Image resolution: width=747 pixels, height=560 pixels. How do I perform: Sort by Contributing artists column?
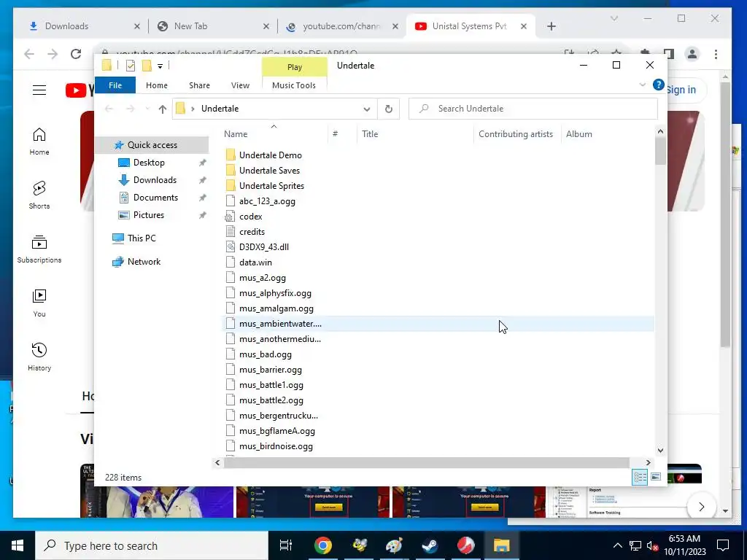(517, 134)
